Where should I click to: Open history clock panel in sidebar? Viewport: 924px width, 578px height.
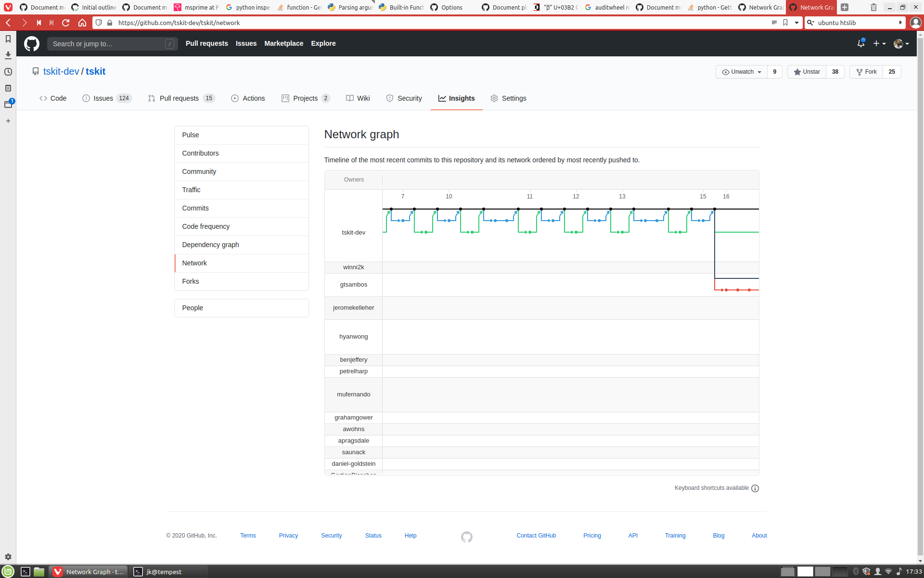click(x=8, y=72)
